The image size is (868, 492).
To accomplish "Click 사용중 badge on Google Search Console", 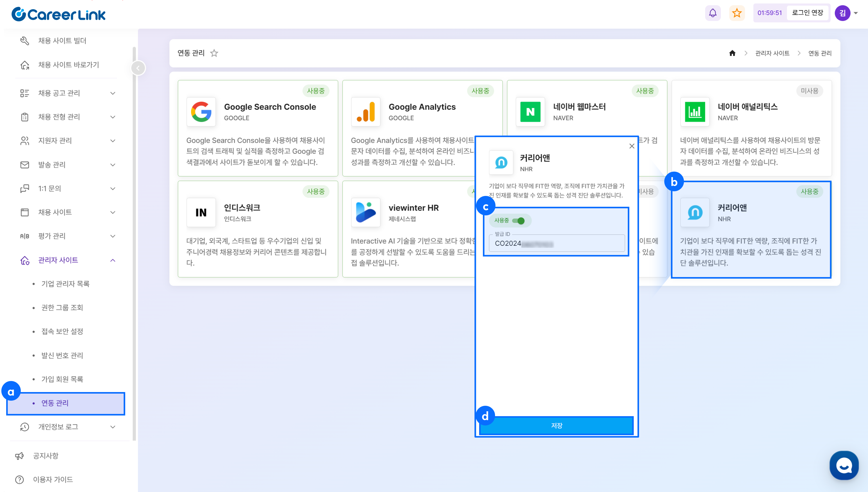I will pyautogui.click(x=316, y=91).
